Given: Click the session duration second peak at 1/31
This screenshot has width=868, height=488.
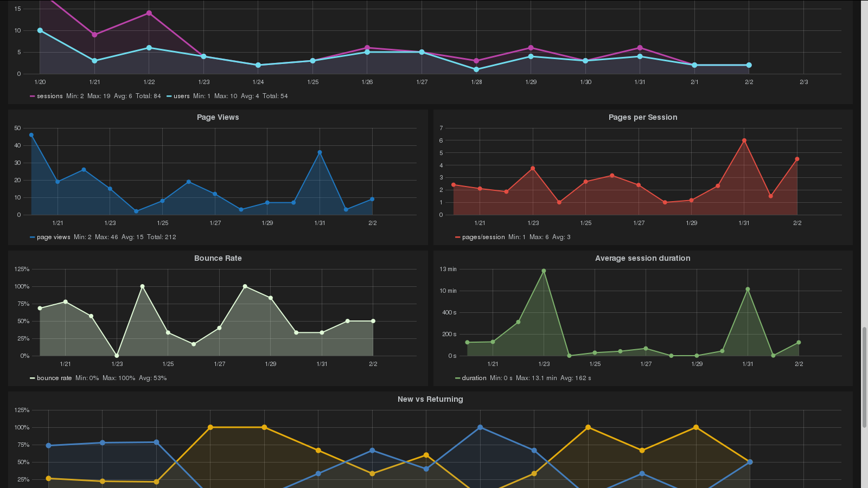Looking at the screenshot, I should point(748,290).
